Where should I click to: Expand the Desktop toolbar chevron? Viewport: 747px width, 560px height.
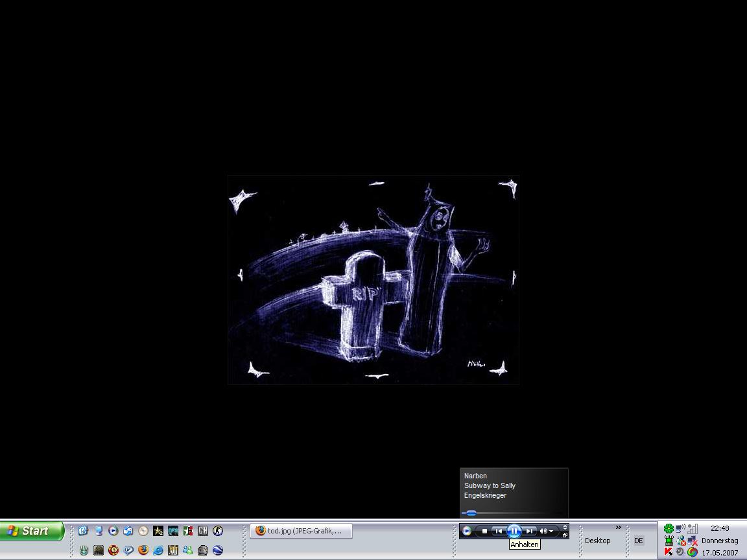click(x=618, y=527)
